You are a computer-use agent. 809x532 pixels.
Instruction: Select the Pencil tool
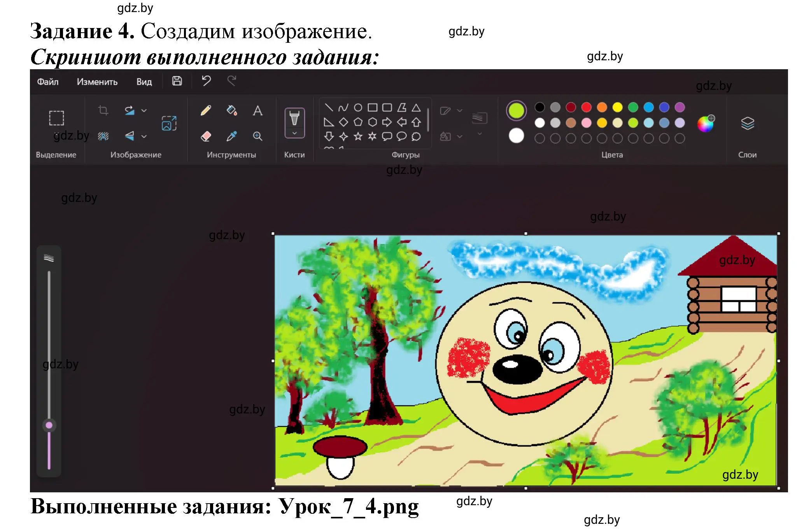click(x=206, y=110)
